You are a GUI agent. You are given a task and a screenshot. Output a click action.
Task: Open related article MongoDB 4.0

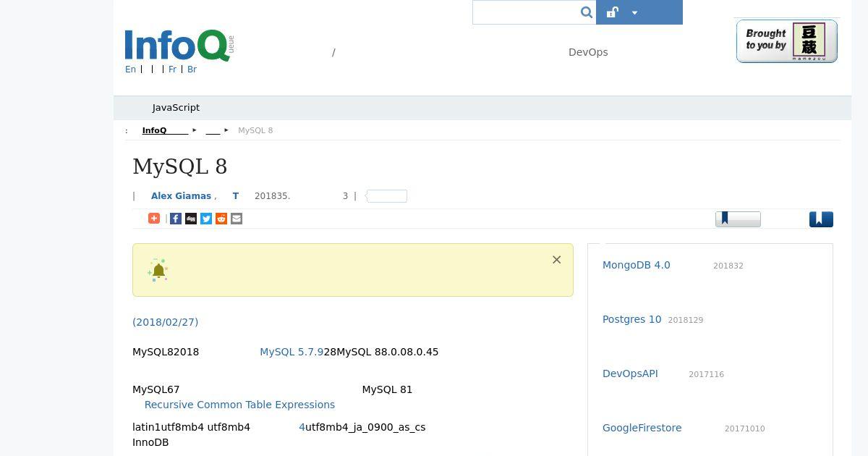pos(637,265)
